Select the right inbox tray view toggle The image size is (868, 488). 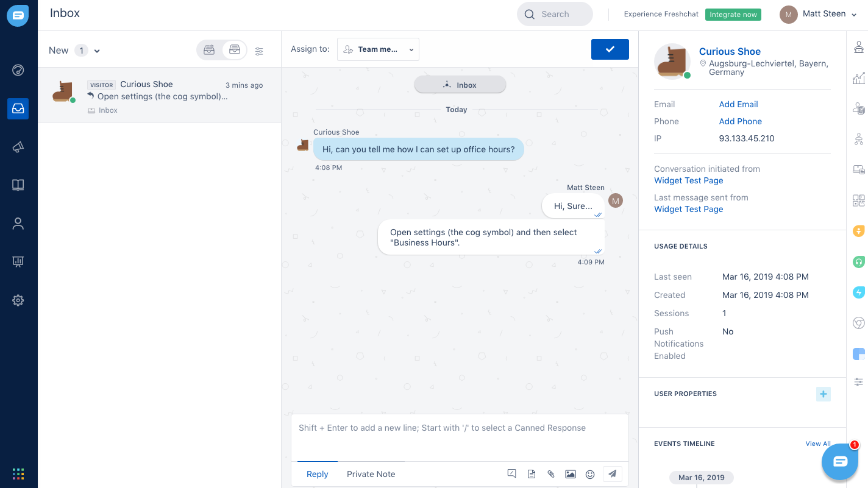click(x=235, y=50)
